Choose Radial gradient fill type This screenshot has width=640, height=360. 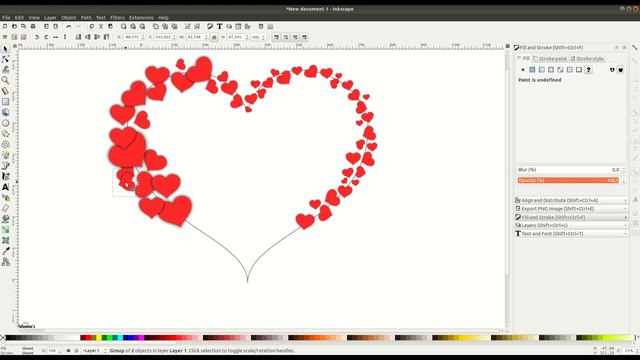pyautogui.click(x=551, y=70)
